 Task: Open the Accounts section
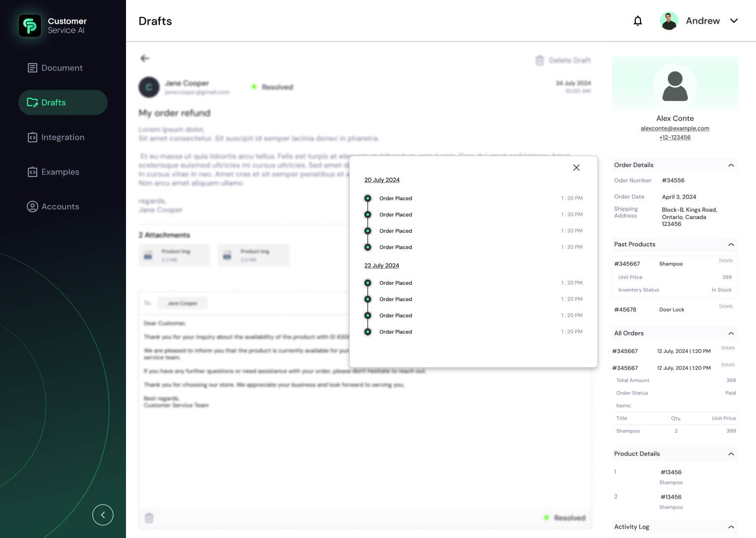(53, 206)
